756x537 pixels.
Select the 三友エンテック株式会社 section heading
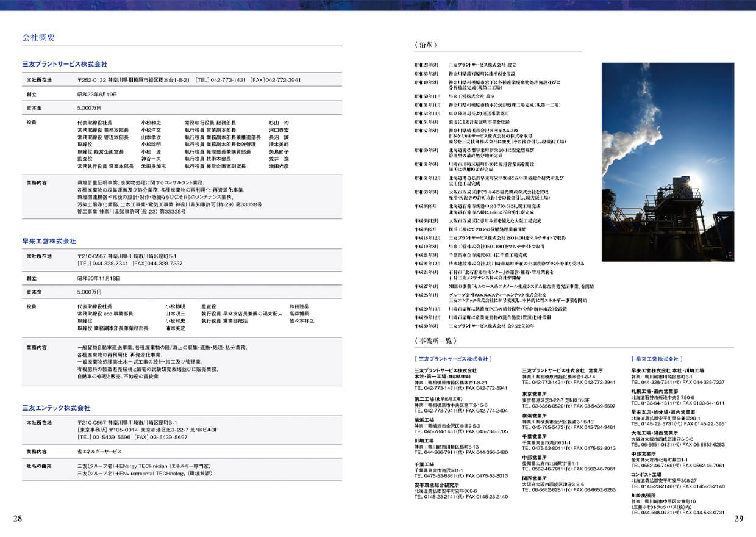click(x=56, y=408)
